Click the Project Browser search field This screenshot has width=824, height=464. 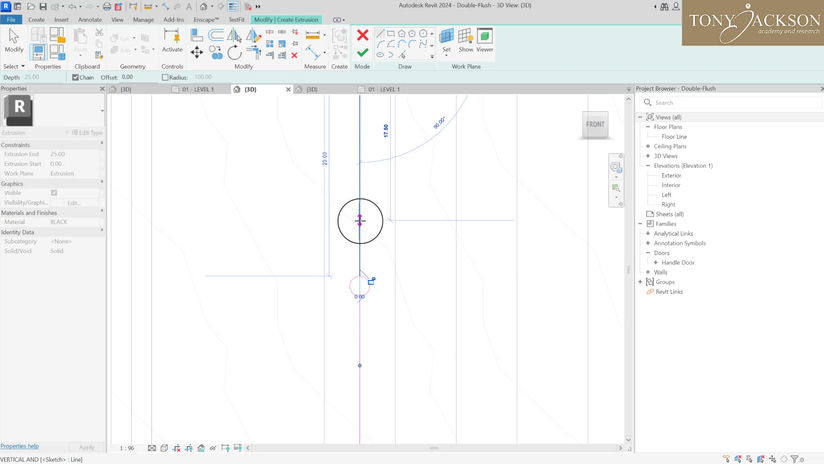click(x=730, y=102)
